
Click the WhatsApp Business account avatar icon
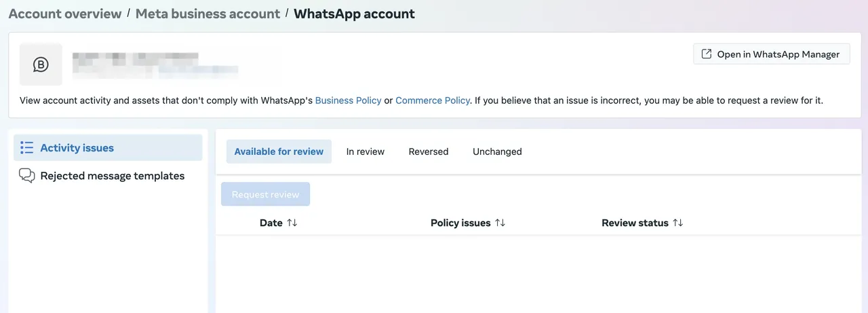click(x=41, y=65)
